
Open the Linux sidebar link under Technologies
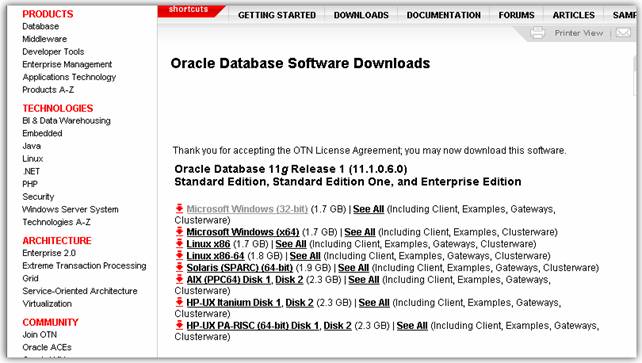[32, 159]
